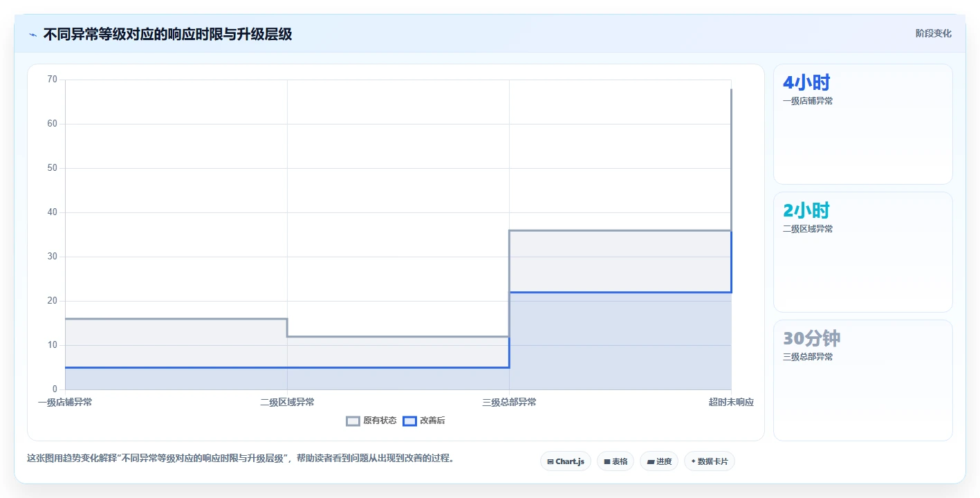
Task: Toggle the 原有状态 legend series
Action: (x=371, y=421)
